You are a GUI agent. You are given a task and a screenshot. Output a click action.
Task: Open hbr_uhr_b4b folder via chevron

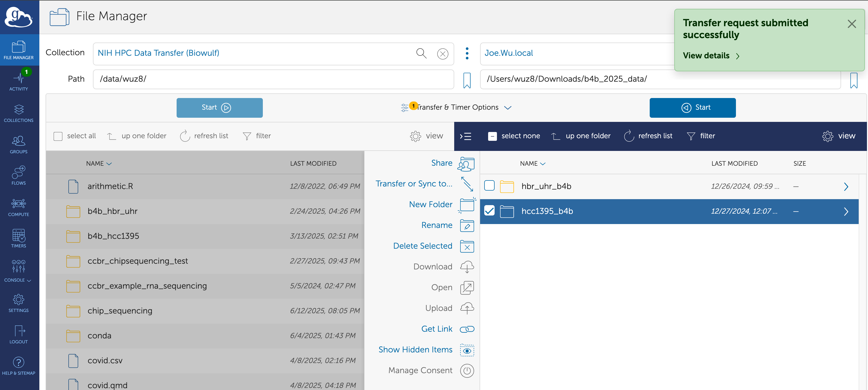pos(845,186)
